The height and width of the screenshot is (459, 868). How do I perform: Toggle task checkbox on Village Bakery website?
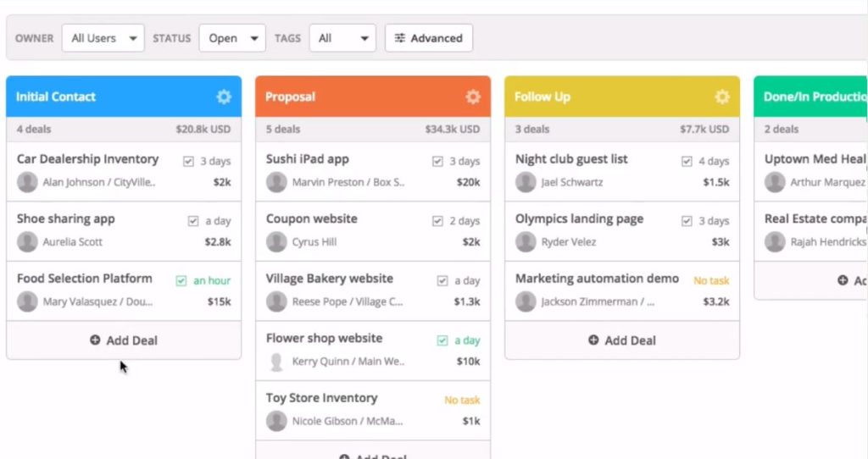(442, 280)
